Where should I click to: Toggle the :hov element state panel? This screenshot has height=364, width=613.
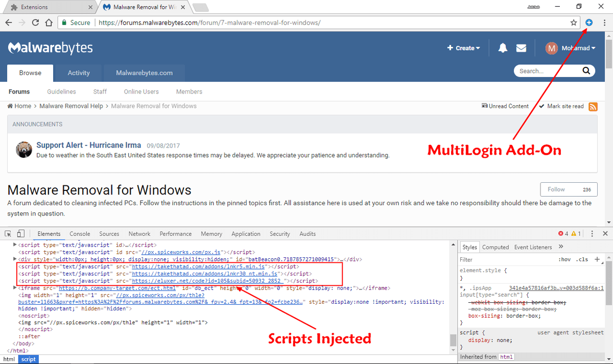564,259
